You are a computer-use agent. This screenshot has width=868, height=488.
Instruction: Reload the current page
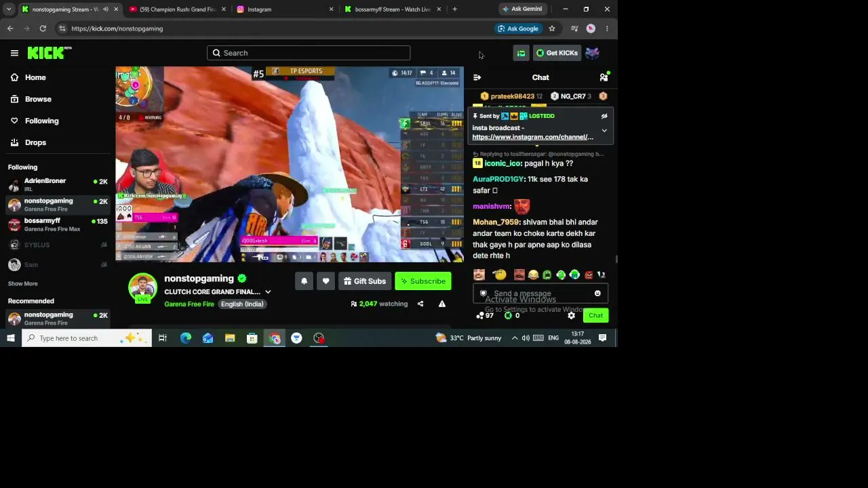(43, 28)
